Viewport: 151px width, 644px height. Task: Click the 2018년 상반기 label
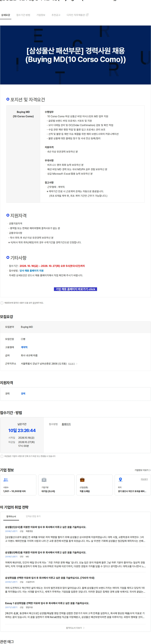tap(11, 531)
